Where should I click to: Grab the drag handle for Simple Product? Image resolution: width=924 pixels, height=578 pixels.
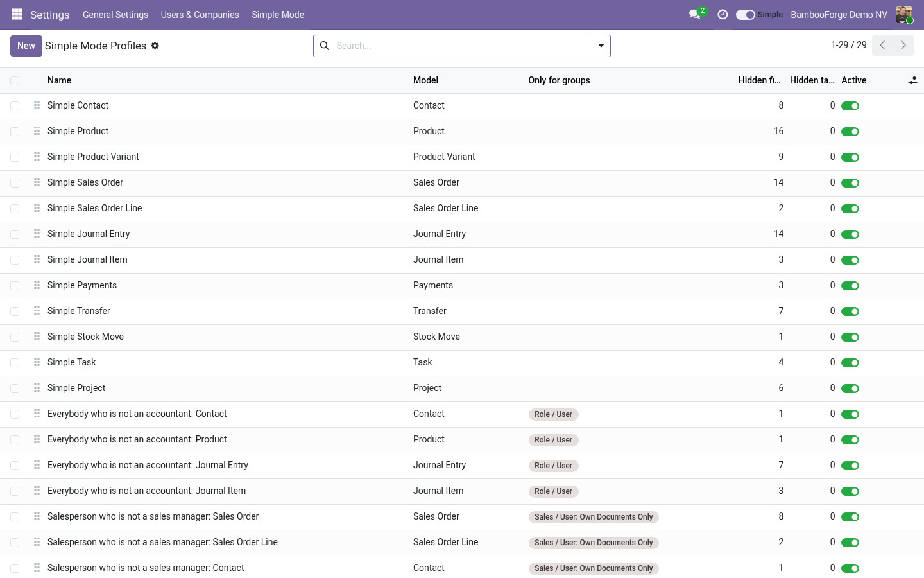pos(37,131)
